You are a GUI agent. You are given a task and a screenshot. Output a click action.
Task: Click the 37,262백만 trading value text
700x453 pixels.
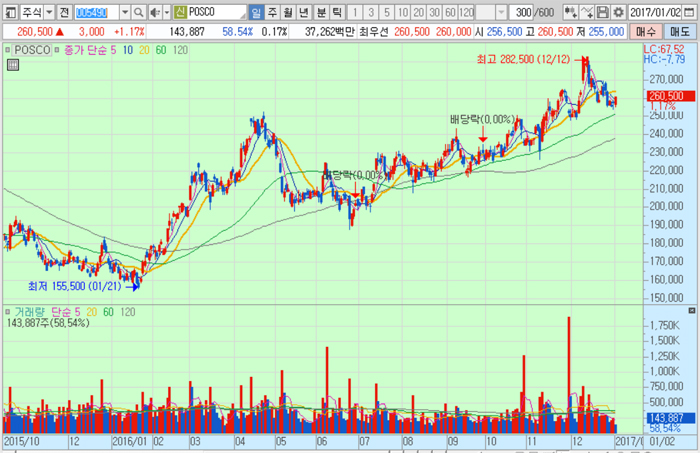(x=330, y=32)
